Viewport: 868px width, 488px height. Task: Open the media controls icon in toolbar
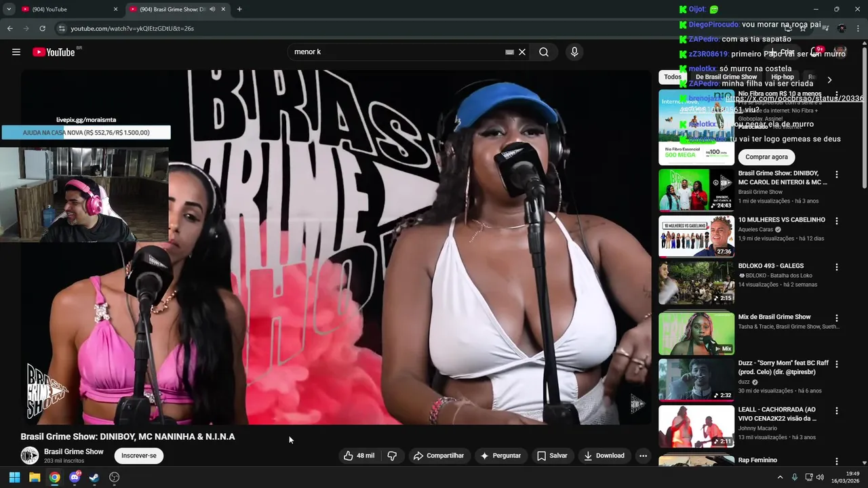click(825, 28)
